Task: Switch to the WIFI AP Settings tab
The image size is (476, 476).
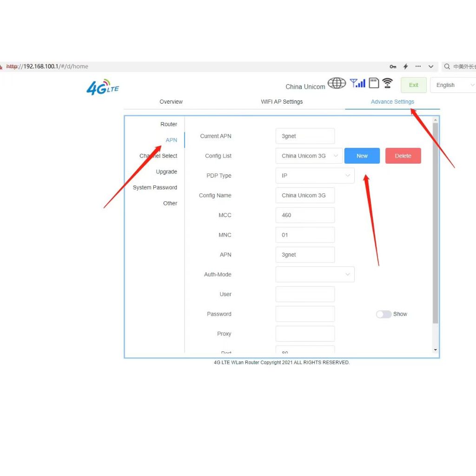Action: [x=282, y=102]
